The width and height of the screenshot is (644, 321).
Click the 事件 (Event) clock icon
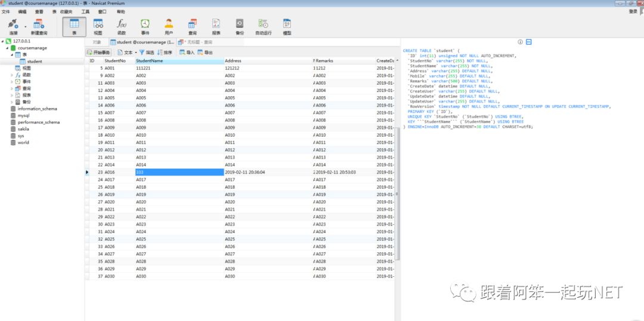145,26
